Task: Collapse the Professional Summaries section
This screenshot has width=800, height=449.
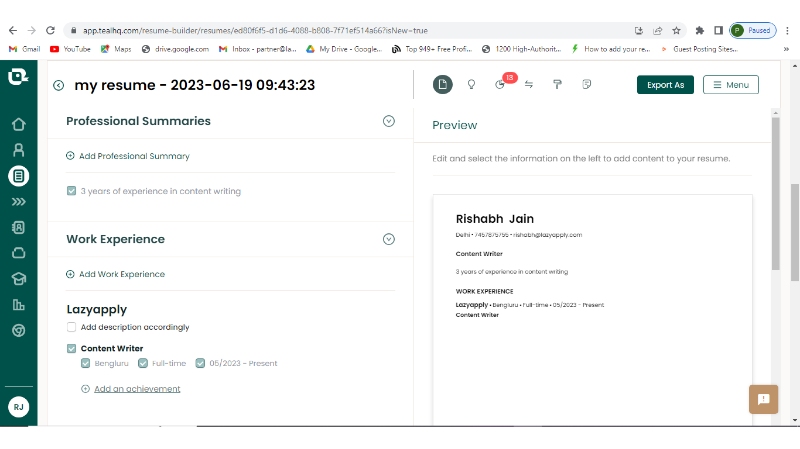Action: tap(389, 121)
